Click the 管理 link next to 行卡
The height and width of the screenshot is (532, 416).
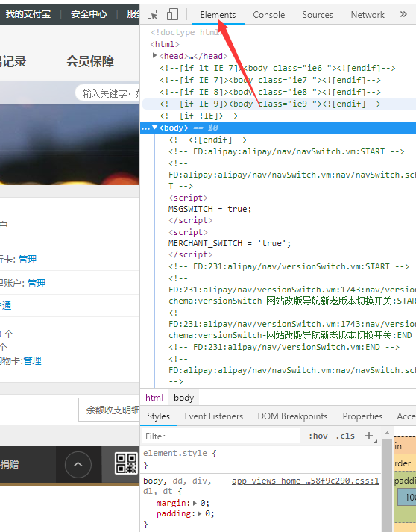tap(28, 260)
